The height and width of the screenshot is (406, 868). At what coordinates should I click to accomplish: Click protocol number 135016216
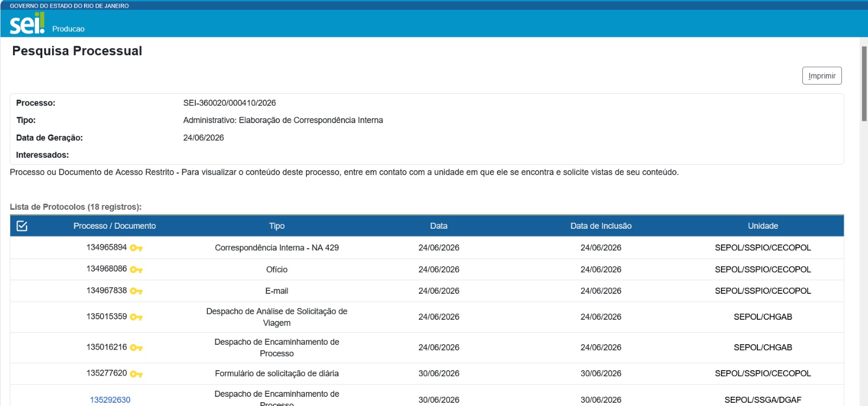point(106,347)
